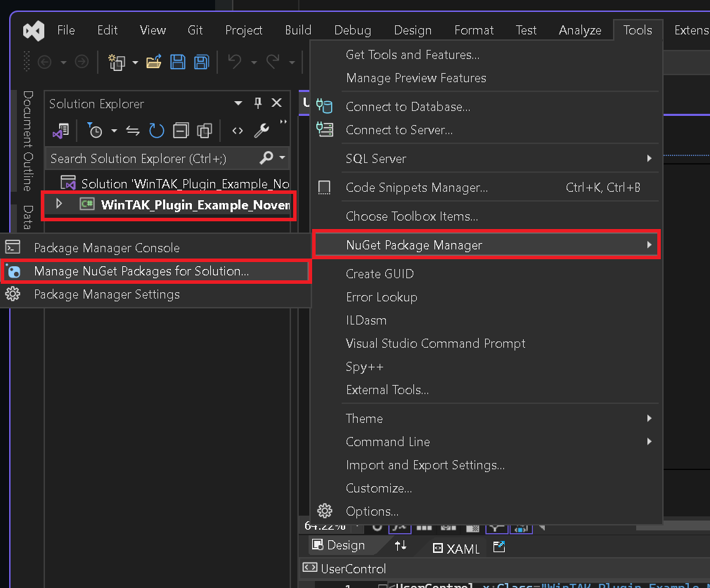Open the search options dropdown in Solution Explorer

pos(283,157)
